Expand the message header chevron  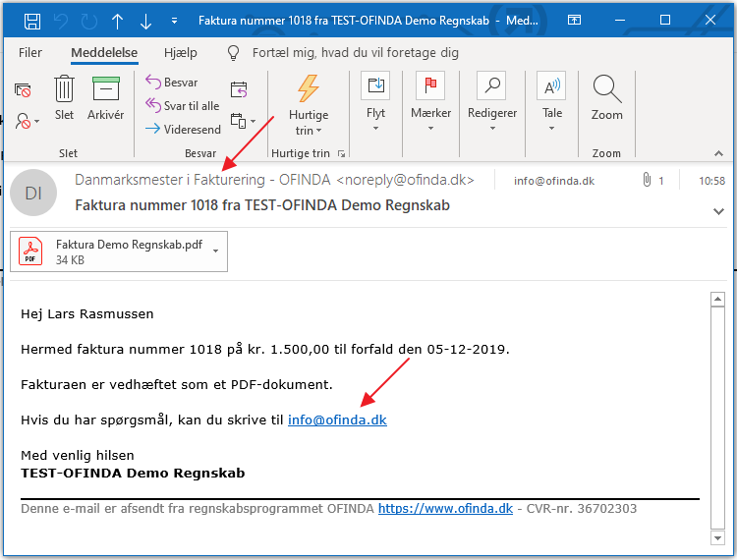coord(718,211)
